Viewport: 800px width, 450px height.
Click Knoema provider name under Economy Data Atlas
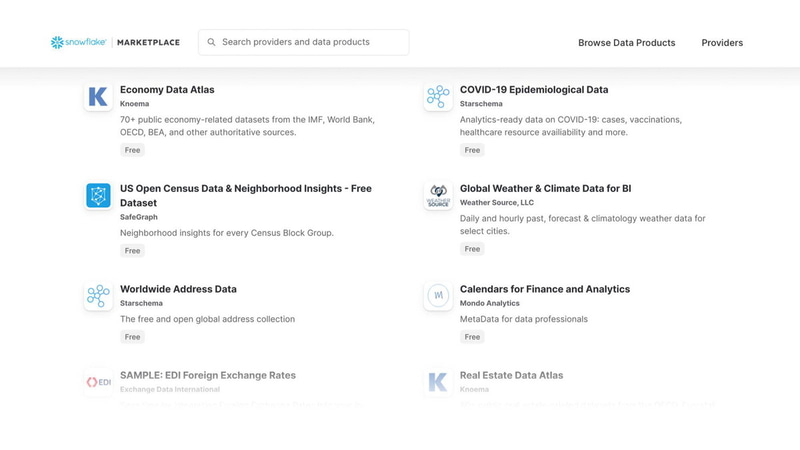click(135, 104)
